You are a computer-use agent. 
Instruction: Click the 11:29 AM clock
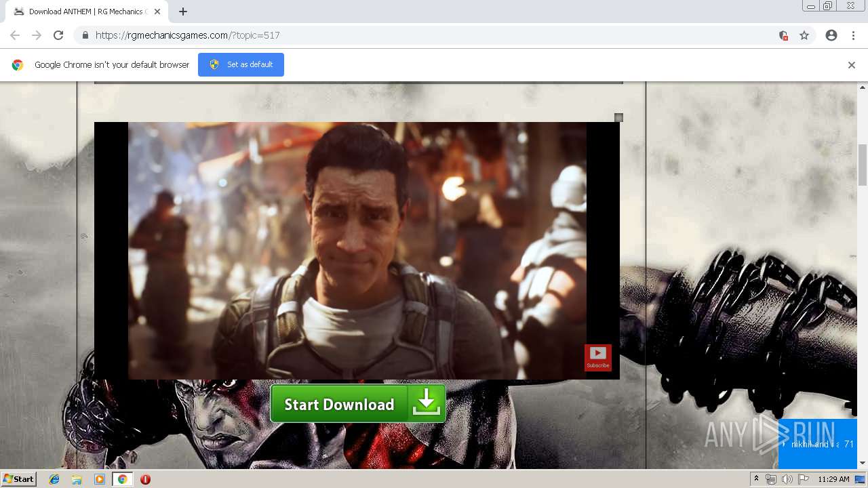point(833,479)
